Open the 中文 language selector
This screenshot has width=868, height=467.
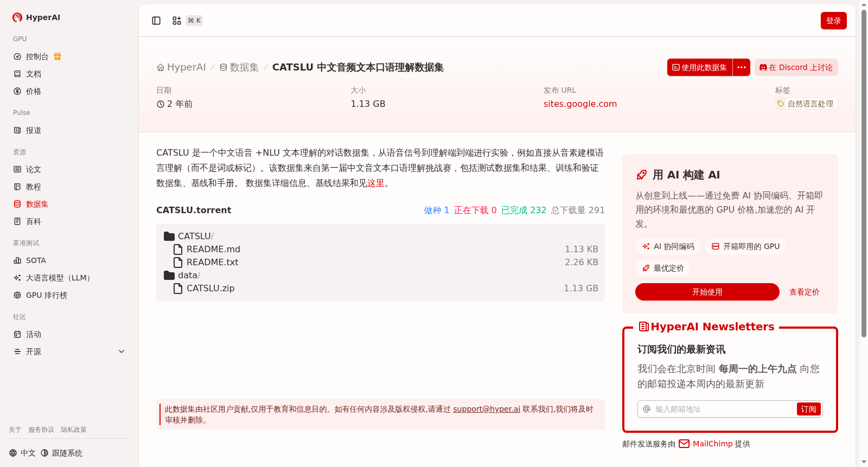point(22,453)
